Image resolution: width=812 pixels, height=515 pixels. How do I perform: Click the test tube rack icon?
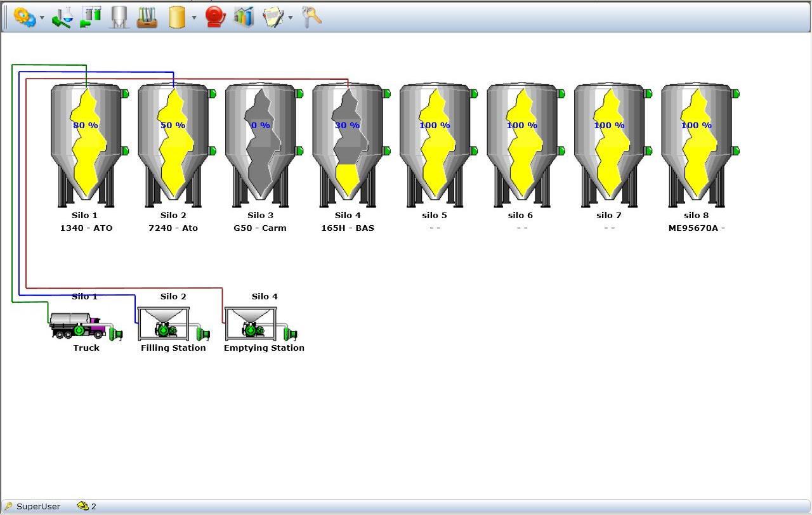coord(147,17)
